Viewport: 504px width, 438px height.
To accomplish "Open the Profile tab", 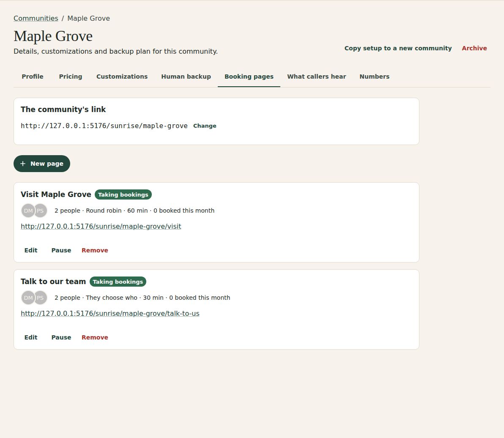I will coord(33,77).
